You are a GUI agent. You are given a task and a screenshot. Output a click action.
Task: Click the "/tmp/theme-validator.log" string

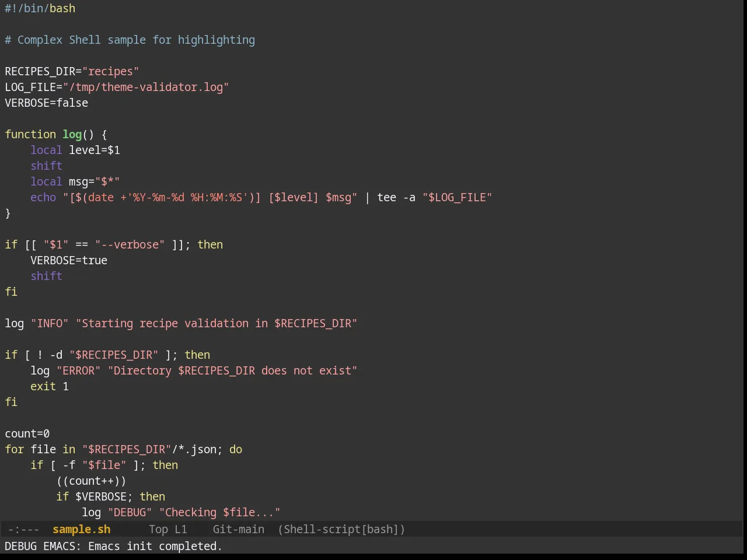146,87
